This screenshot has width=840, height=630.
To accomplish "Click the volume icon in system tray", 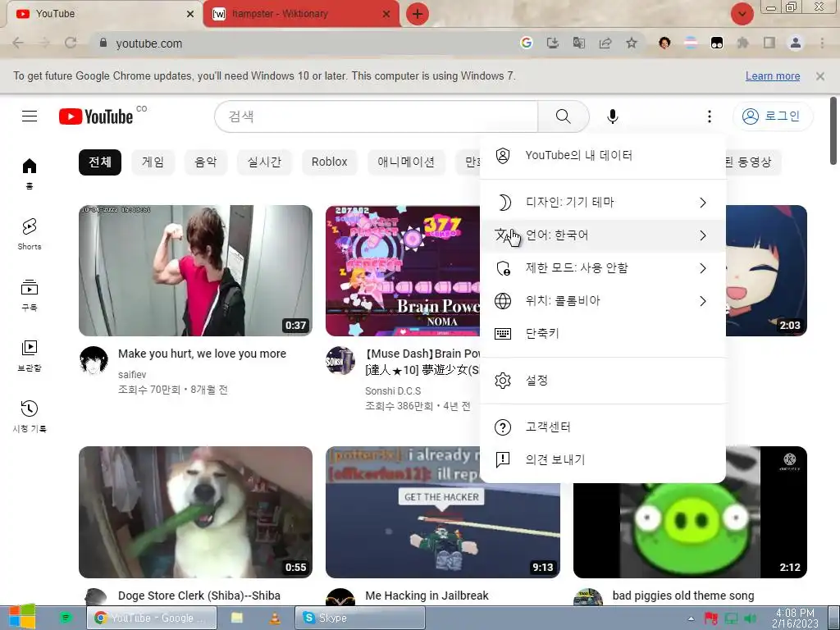I will (750, 619).
